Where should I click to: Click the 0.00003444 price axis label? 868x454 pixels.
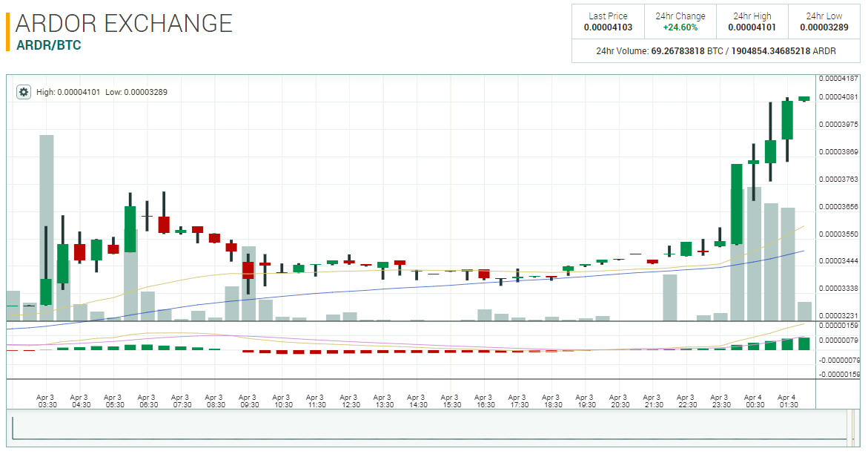(838, 261)
